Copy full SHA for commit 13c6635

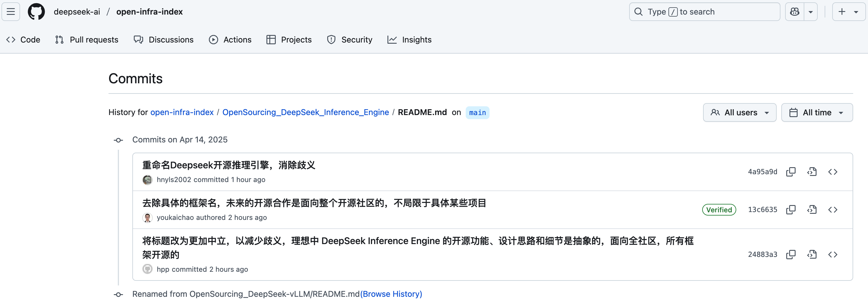click(791, 210)
